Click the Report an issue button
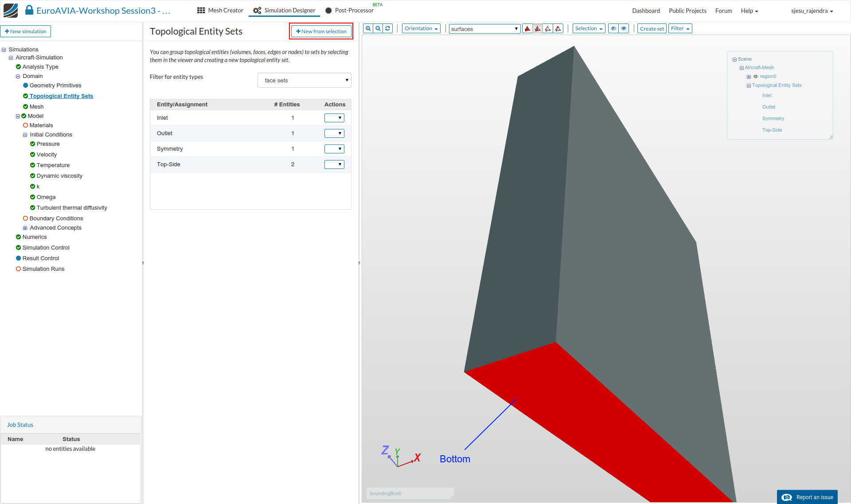This screenshot has width=851, height=504. point(807,497)
